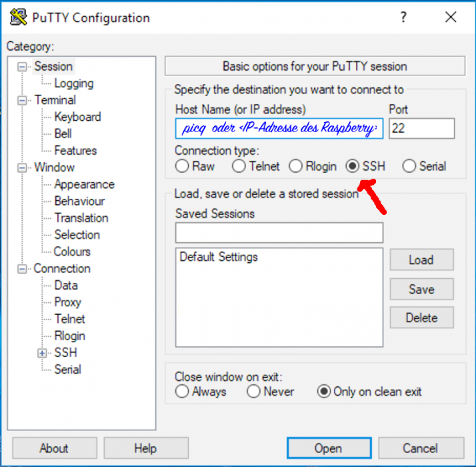Expand the SSH tree node
Screen dimensions: 476x467
43,353
